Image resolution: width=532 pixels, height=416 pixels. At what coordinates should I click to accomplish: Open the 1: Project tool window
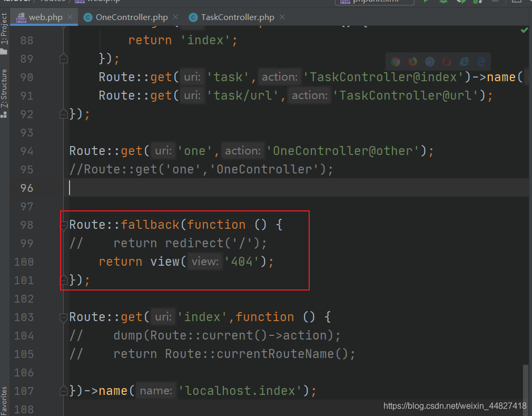pos(4,33)
